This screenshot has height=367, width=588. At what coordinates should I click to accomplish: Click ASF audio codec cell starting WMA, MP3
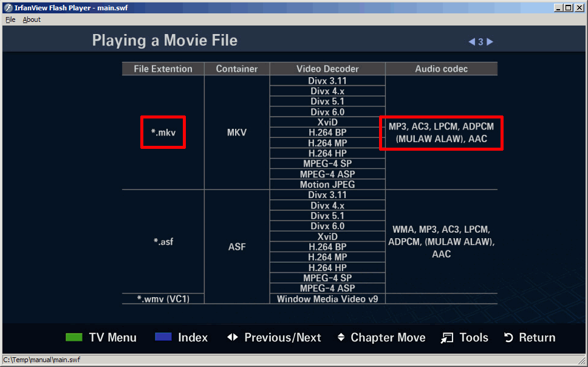pyautogui.click(x=442, y=241)
